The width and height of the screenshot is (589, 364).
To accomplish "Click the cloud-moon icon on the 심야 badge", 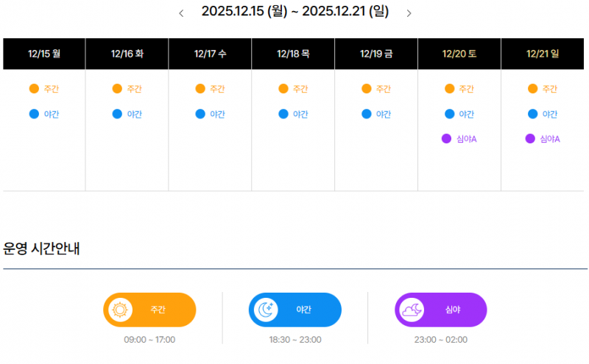I will [x=411, y=310].
